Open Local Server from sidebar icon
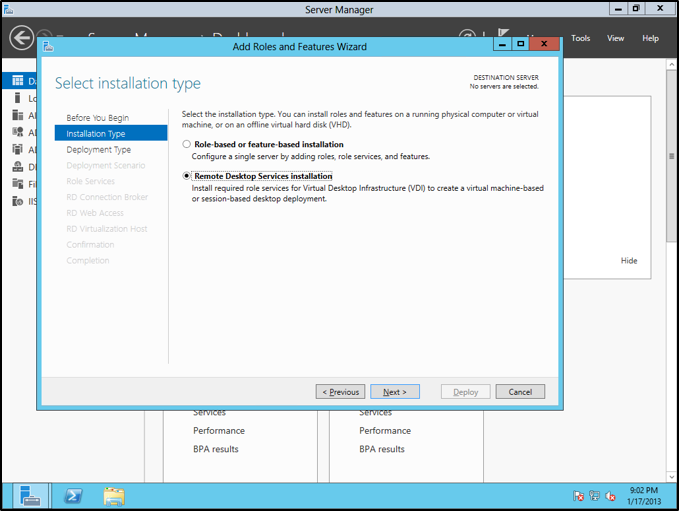 (x=19, y=98)
